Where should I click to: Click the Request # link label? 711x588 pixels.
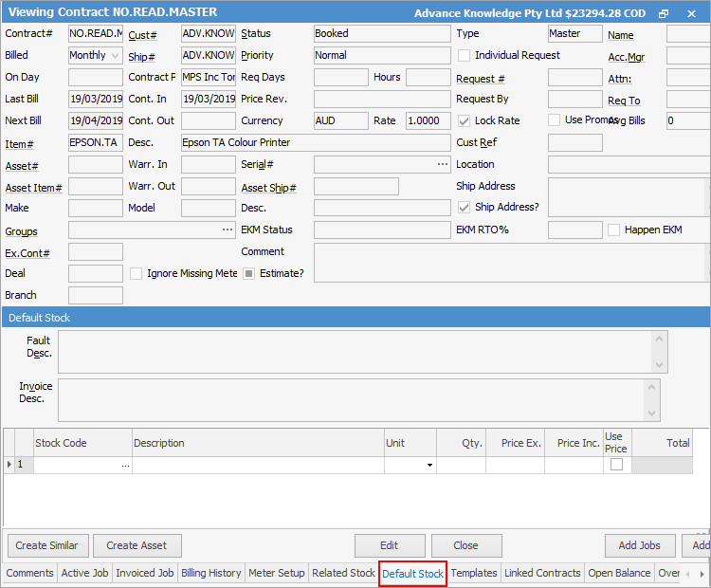(481, 79)
